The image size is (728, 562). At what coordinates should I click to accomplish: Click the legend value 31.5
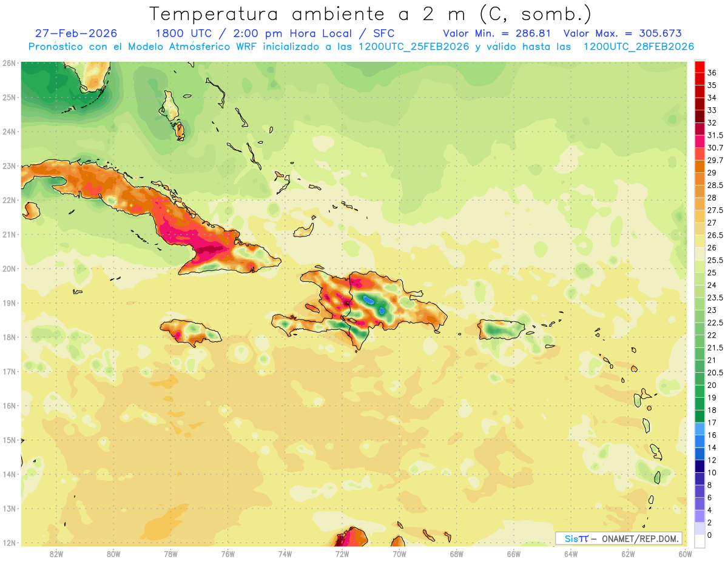pos(715,135)
